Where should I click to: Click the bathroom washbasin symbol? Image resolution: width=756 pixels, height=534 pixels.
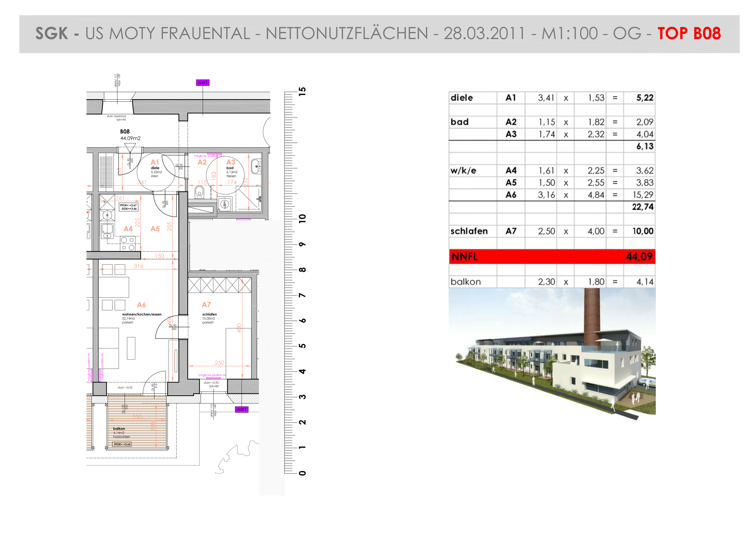[256, 166]
